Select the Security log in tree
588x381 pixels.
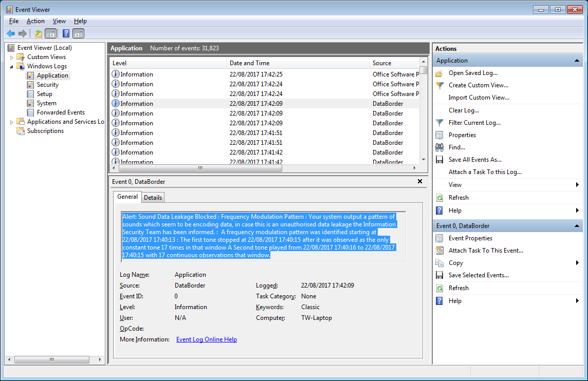point(47,85)
